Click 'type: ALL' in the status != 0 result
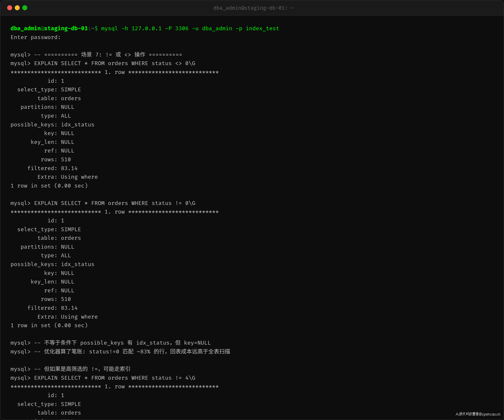 (56, 255)
